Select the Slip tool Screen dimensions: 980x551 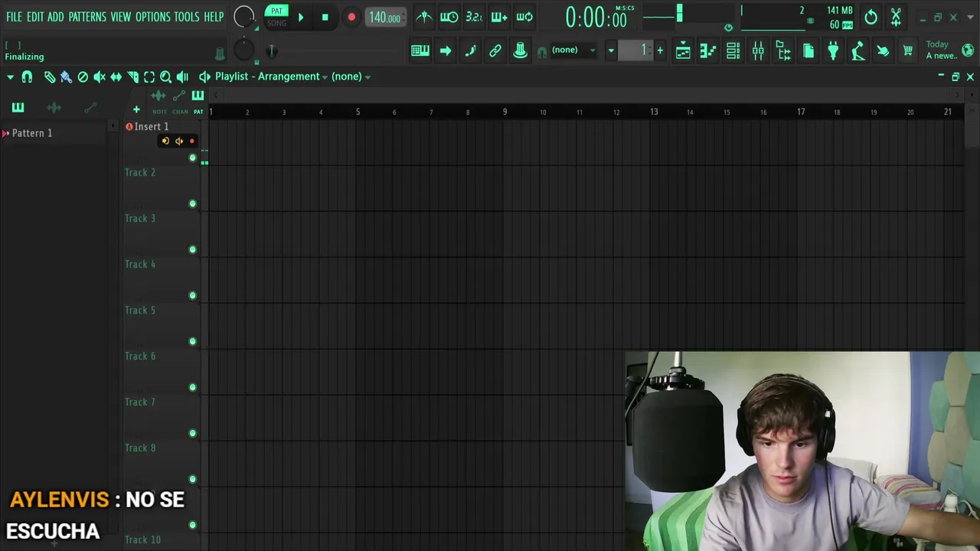(x=116, y=77)
